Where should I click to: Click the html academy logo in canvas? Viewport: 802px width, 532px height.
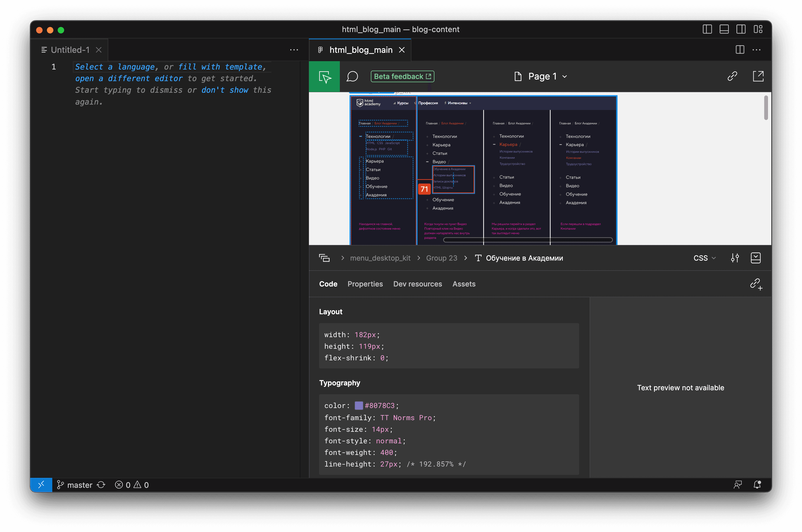pyautogui.click(x=368, y=103)
